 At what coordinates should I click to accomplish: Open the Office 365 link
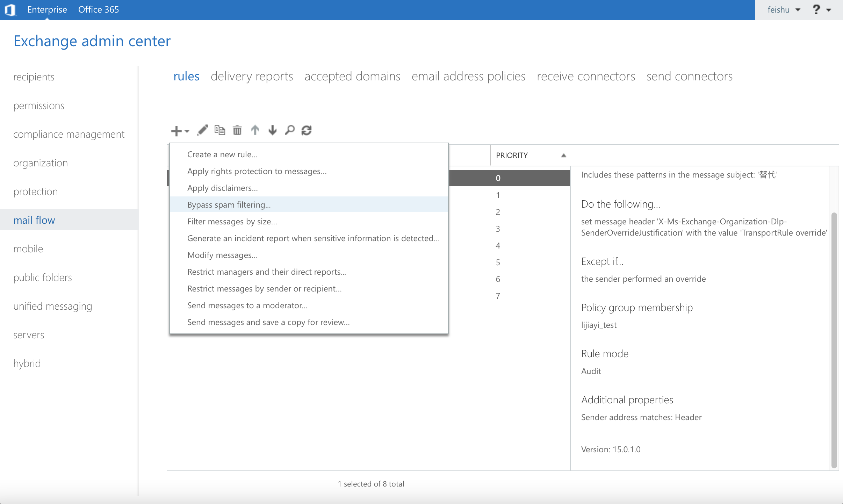99,9
